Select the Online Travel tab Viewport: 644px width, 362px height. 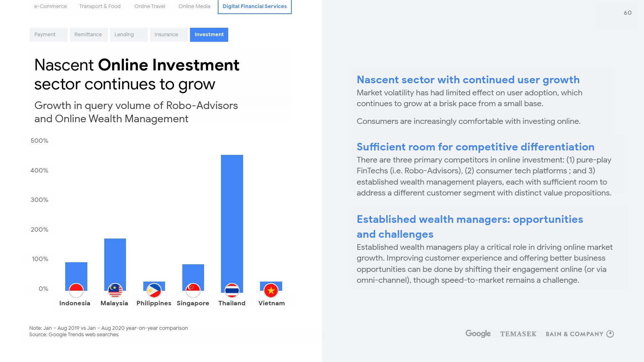point(150,6)
